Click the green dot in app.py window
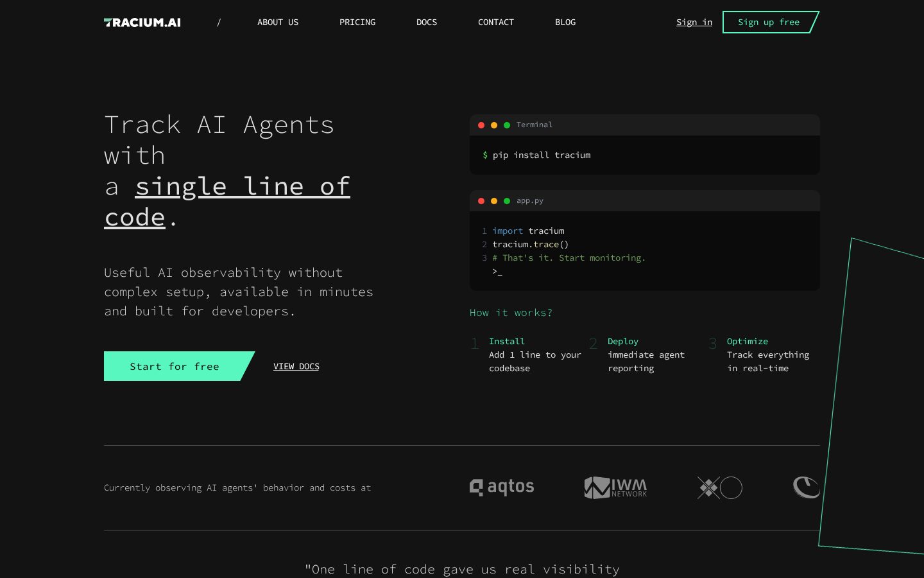The width and height of the screenshot is (924, 578). point(507,201)
